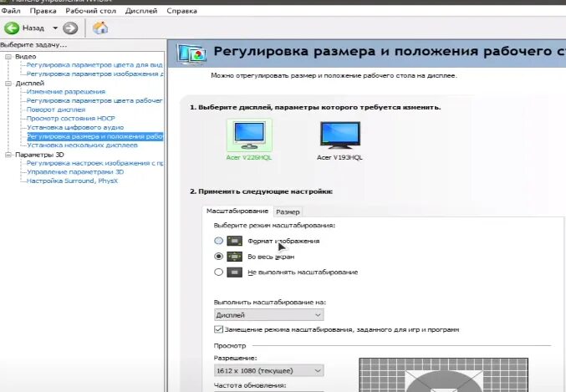Open Установка нескольких дисплеев task
This screenshot has height=392, width=566.
pos(82,145)
